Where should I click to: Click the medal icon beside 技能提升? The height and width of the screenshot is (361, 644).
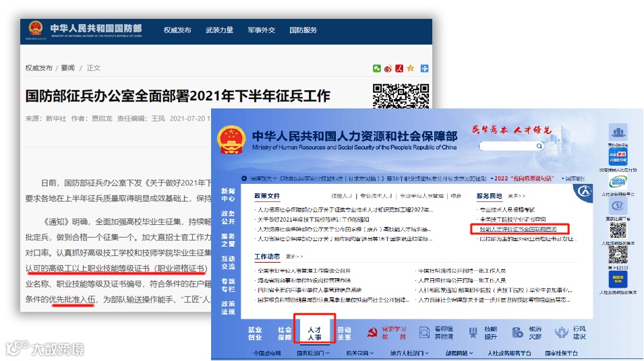coord(473,332)
